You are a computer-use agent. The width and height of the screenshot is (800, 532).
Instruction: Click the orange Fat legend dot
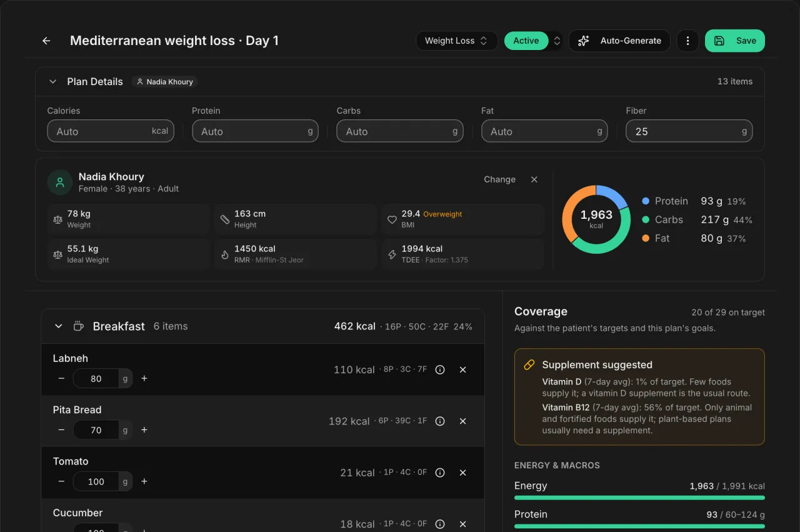click(x=646, y=238)
